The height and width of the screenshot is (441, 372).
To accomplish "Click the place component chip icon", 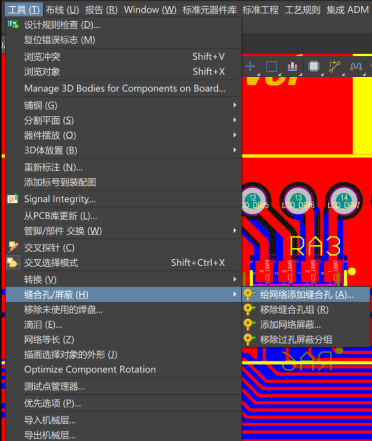I will (314, 67).
